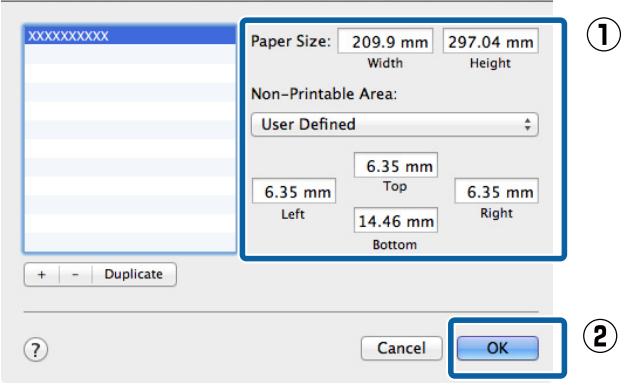Viewport: 626px width, 385px height.
Task: Click the User Defined dropdown arrows
Action: pyautogui.click(x=527, y=125)
